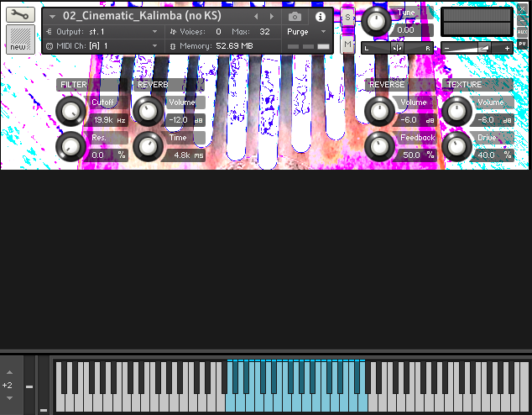
Task: Click the Reverb Time knob
Action: pyautogui.click(x=148, y=146)
